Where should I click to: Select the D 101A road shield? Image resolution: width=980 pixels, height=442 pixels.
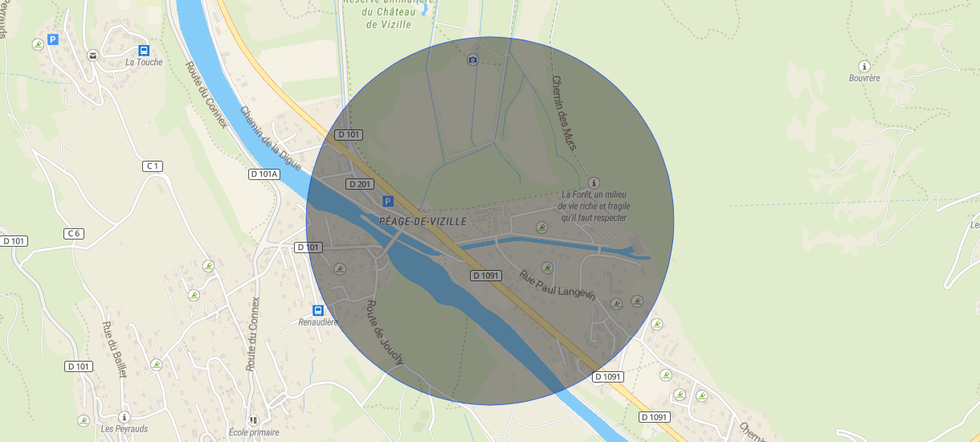(x=263, y=174)
